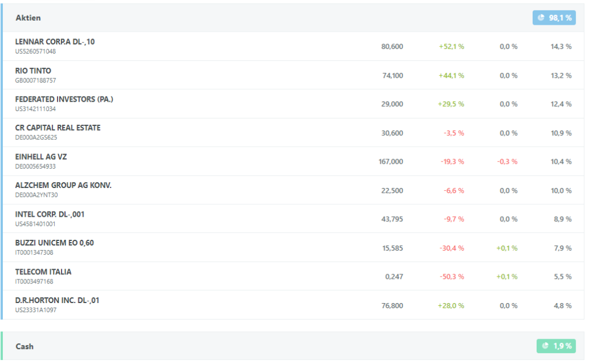Click the pie chart icon in the Cash badge

click(545, 346)
